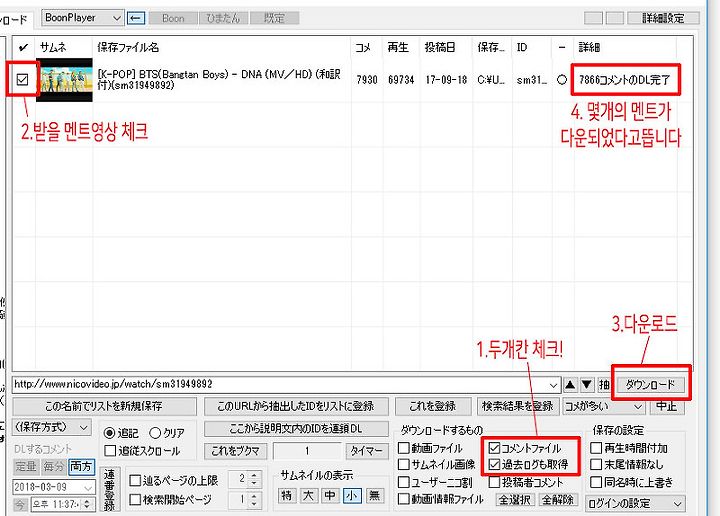Screen dimensions: 720x516
Task: Enable the 動画情報ファイル checkbox
Action: tap(404, 499)
